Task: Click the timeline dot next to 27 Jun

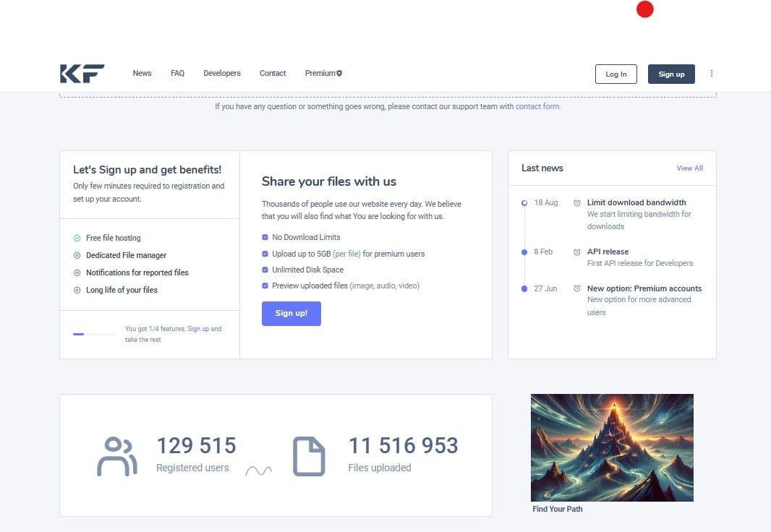Action: 524,289
